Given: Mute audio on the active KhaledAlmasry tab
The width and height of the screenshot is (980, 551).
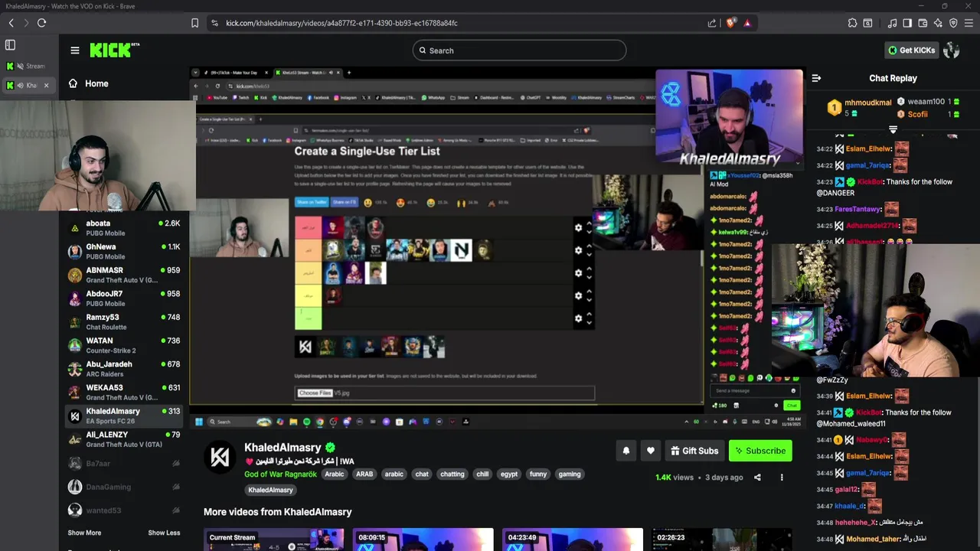Looking at the screenshot, I should [x=21, y=85].
